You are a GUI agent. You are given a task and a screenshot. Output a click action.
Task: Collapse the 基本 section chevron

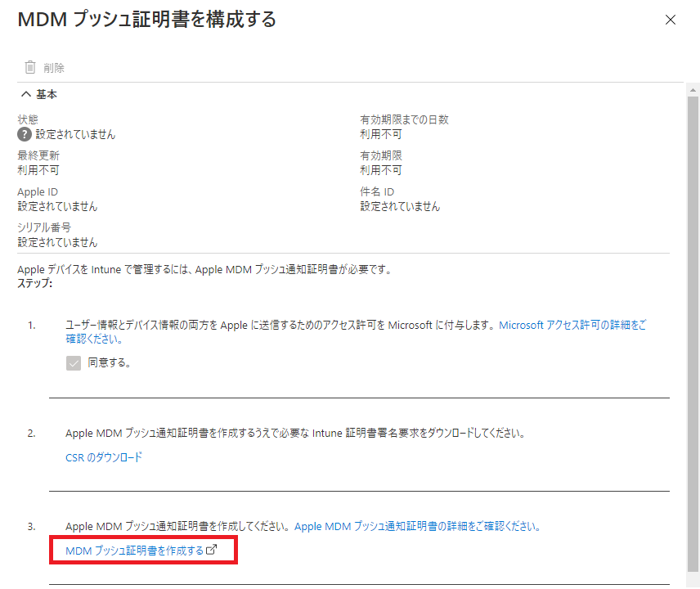[x=26, y=94]
